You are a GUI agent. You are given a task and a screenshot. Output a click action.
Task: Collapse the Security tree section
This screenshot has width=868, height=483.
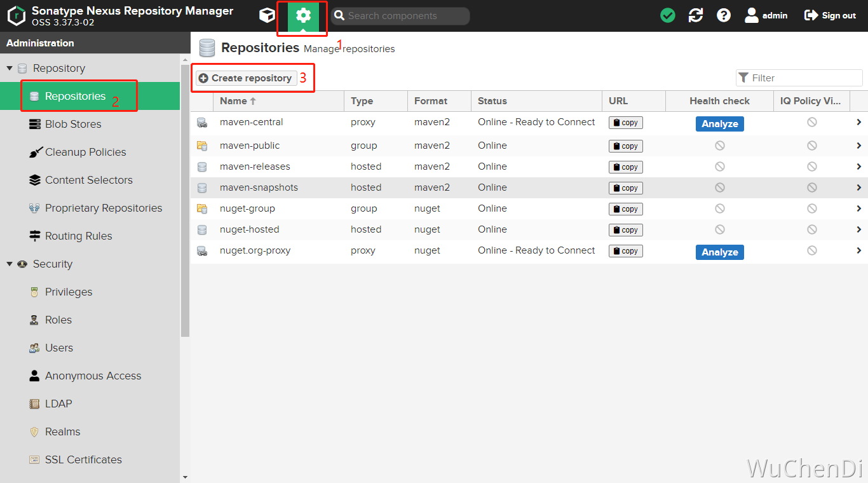(x=10, y=264)
